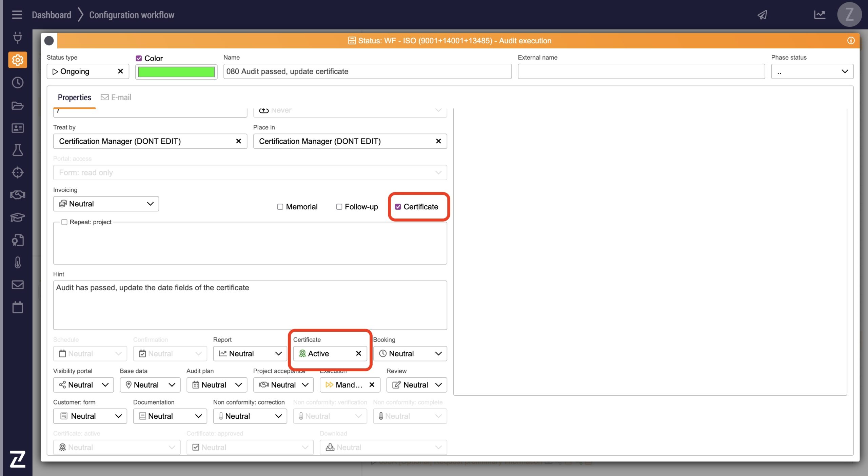Click the green color swatch
This screenshot has width=868, height=476.
[x=176, y=72]
